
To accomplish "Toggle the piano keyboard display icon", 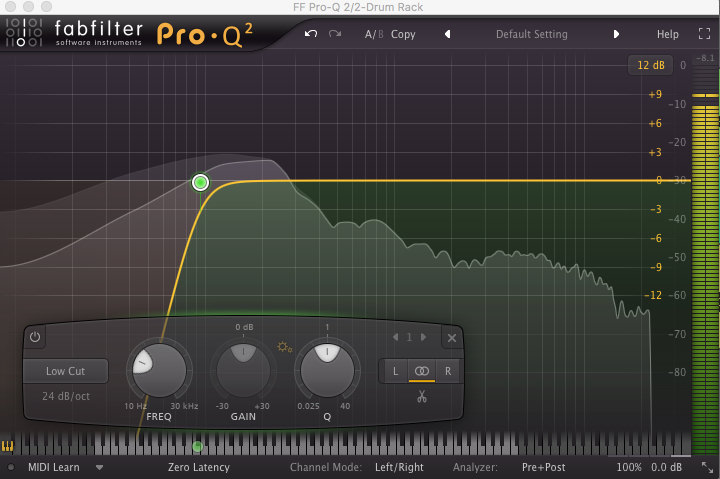I will pos(8,445).
